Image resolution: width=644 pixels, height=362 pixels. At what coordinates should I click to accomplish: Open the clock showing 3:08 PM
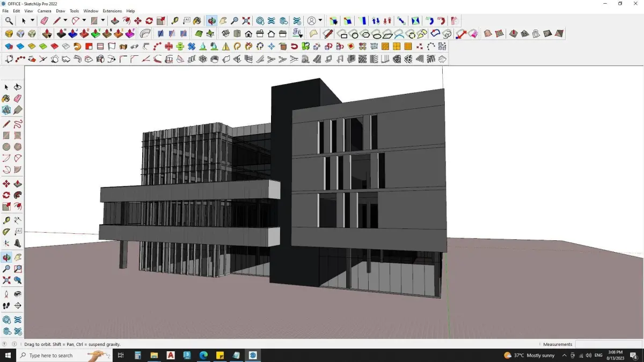tap(615, 355)
